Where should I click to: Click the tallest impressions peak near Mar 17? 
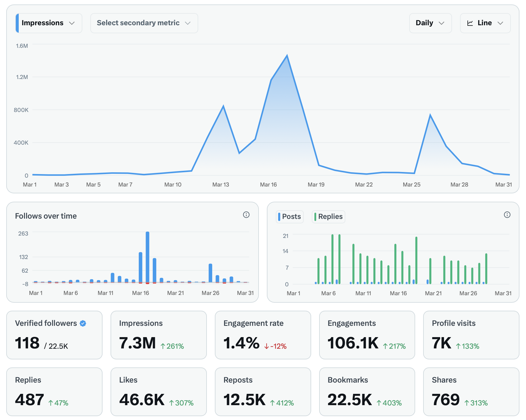[x=287, y=56]
